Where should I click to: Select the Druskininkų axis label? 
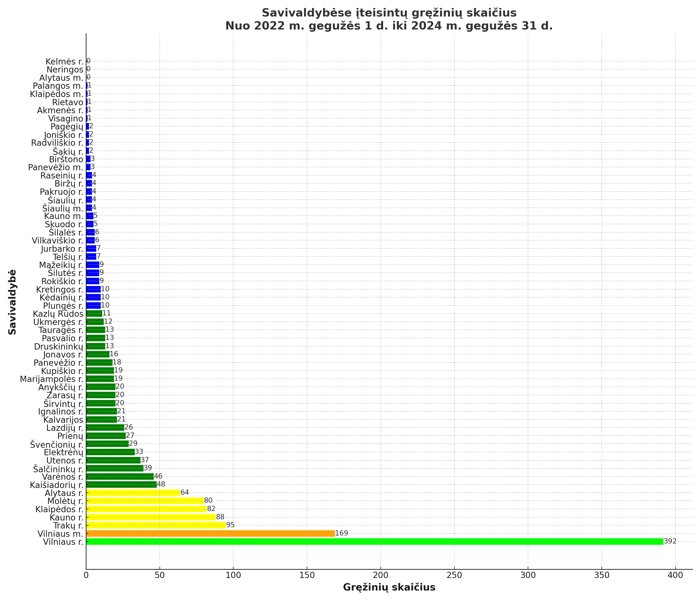[x=59, y=346]
